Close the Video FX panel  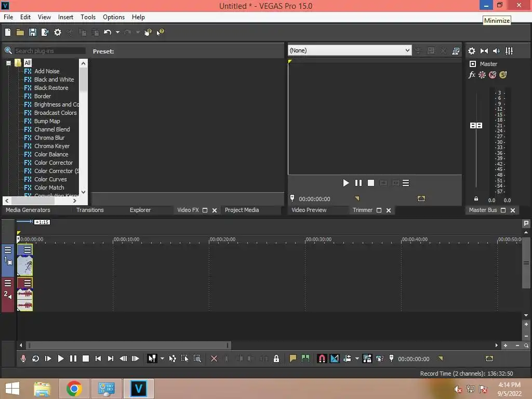(x=215, y=210)
